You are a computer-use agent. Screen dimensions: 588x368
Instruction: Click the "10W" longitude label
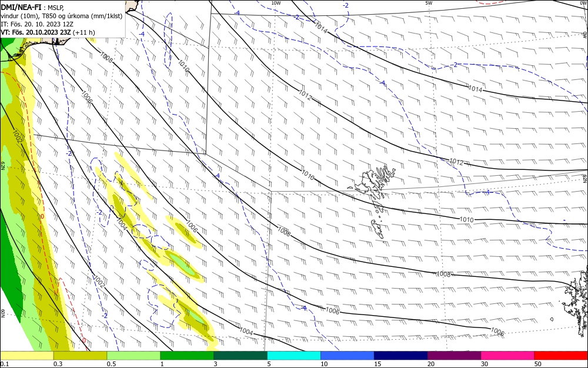coord(276,3)
